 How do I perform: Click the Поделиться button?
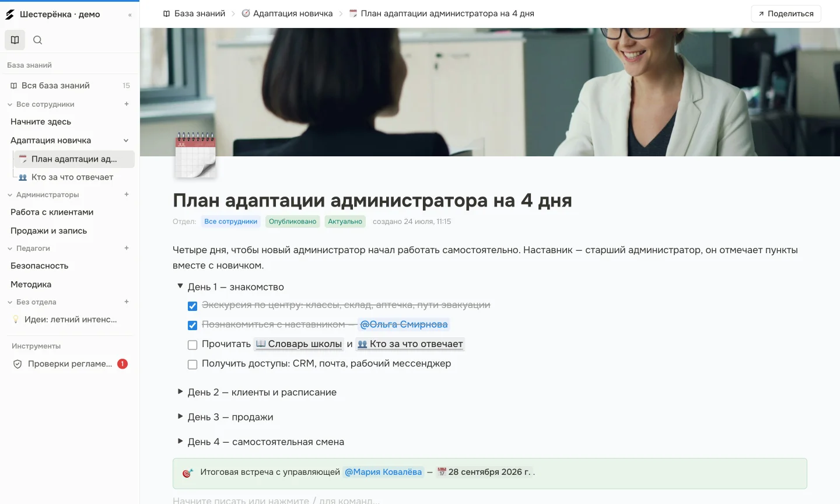pos(786,14)
